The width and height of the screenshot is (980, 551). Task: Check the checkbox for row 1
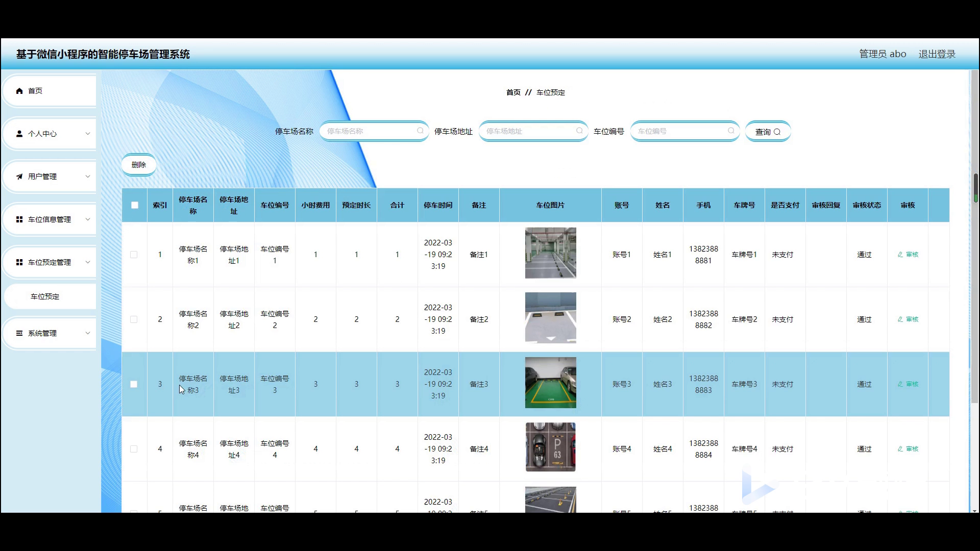pos(134,255)
